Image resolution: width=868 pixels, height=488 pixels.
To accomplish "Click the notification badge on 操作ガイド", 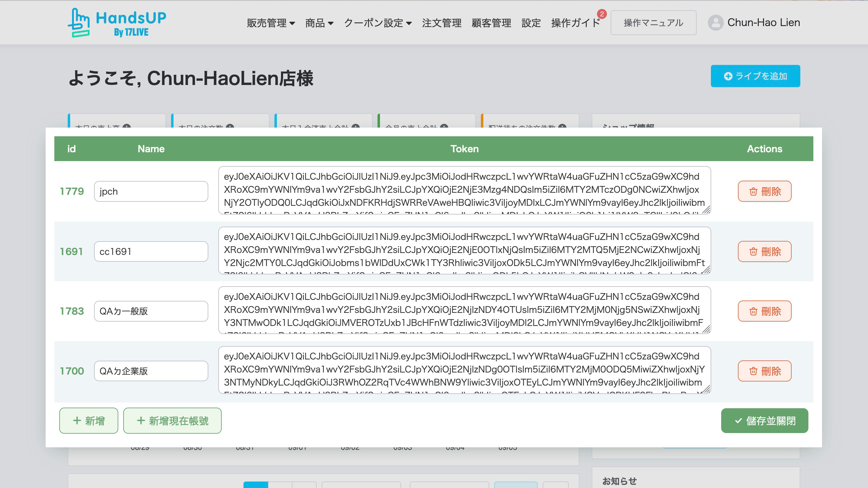I will click(603, 14).
